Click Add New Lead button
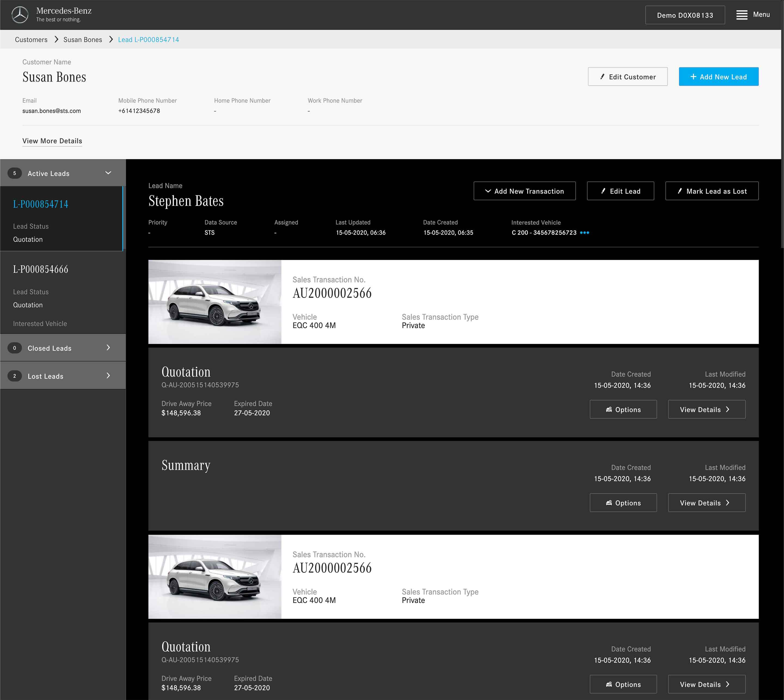 point(718,77)
